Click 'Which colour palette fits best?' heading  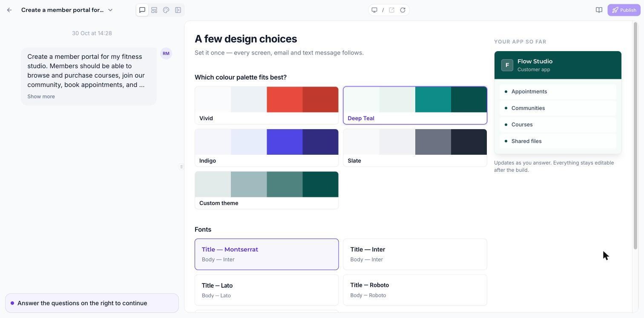click(x=241, y=77)
